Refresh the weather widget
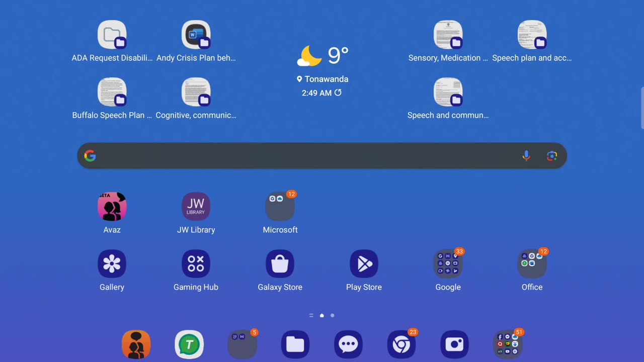The height and width of the screenshot is (362, 644). point(338,93)
